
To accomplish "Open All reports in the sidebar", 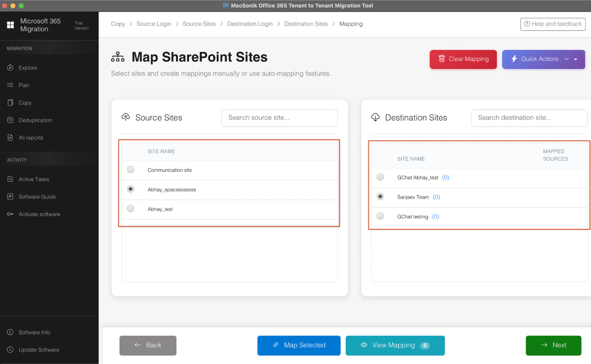I will (x=31, y=137).
